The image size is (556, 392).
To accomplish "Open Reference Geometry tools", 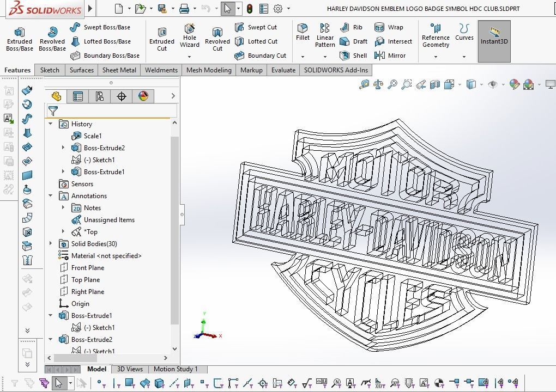I will (x=436, y=35).
